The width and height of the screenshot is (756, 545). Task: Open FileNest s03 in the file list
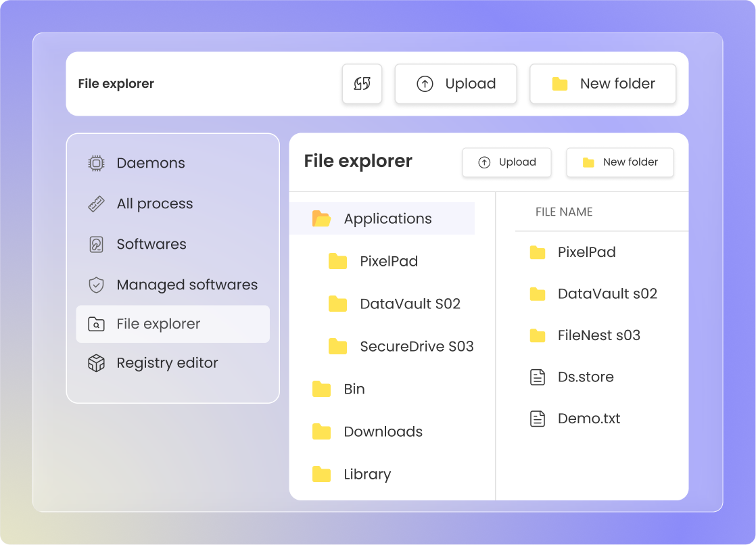598,335
